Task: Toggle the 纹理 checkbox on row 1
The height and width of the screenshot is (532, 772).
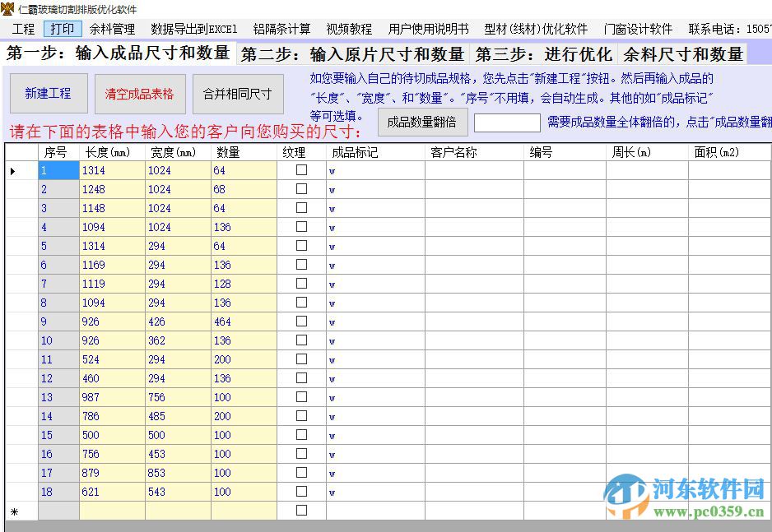Action: [302, 170]
